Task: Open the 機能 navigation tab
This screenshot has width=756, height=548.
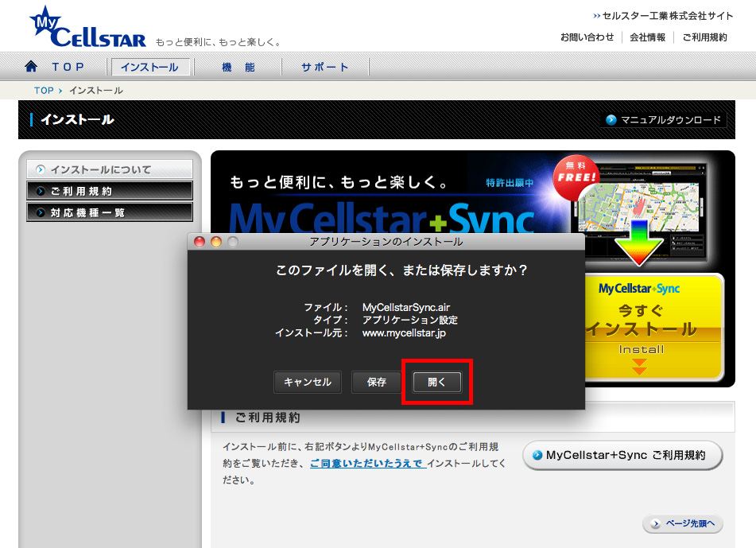Action: coord(238,67)
